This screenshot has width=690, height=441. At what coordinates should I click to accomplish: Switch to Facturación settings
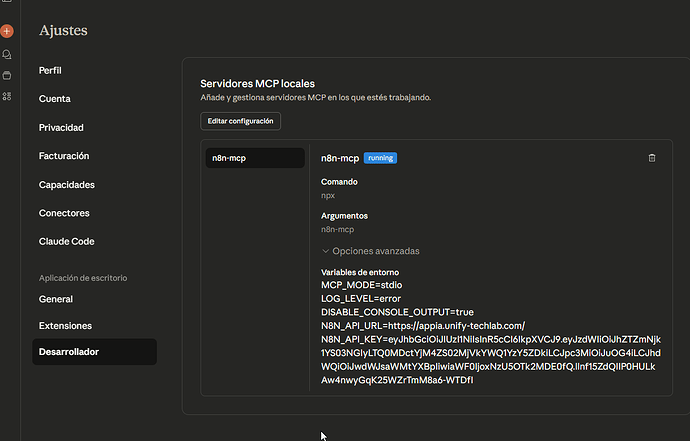[x=64, y=156]
